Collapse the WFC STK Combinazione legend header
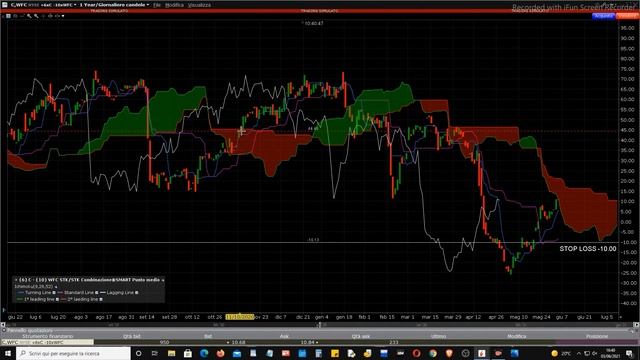640x360 pixels. pos(162,280)
